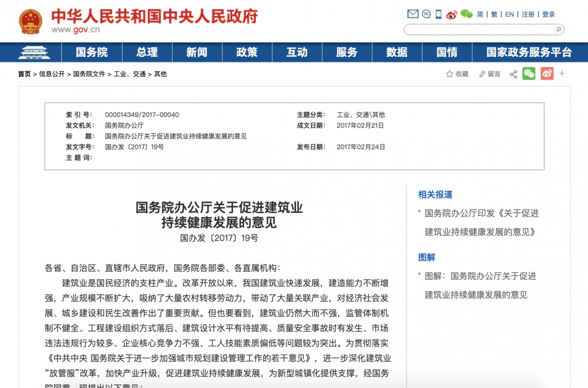Open the 国家政务服务平台 menu

[529, 52]
